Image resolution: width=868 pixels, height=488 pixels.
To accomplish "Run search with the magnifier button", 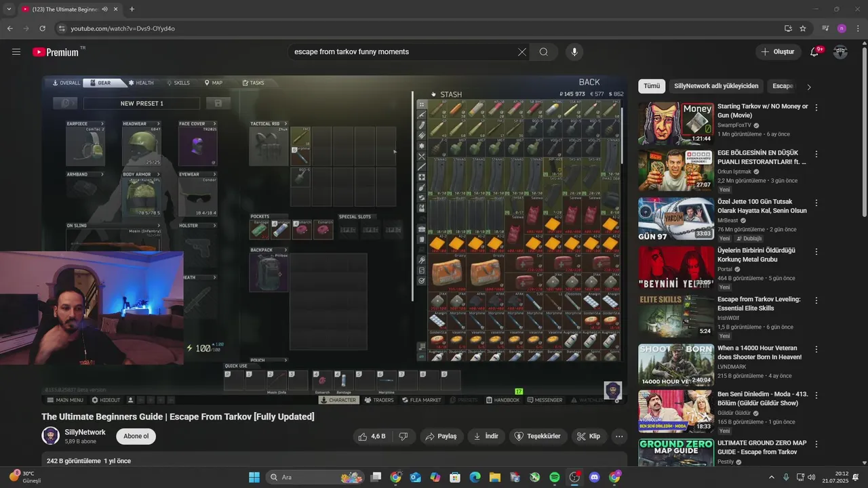I will point(544,52).
